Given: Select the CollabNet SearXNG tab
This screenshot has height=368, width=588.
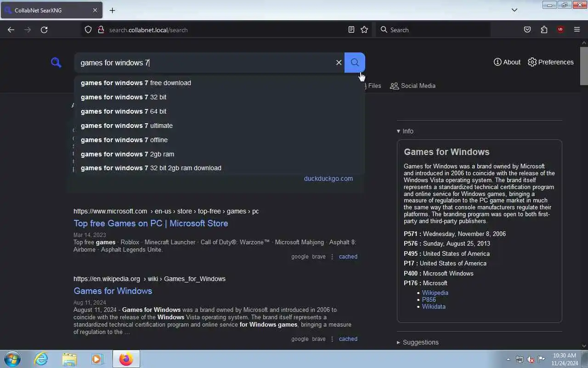Looking at the screenshot, I should coord(51,10).
